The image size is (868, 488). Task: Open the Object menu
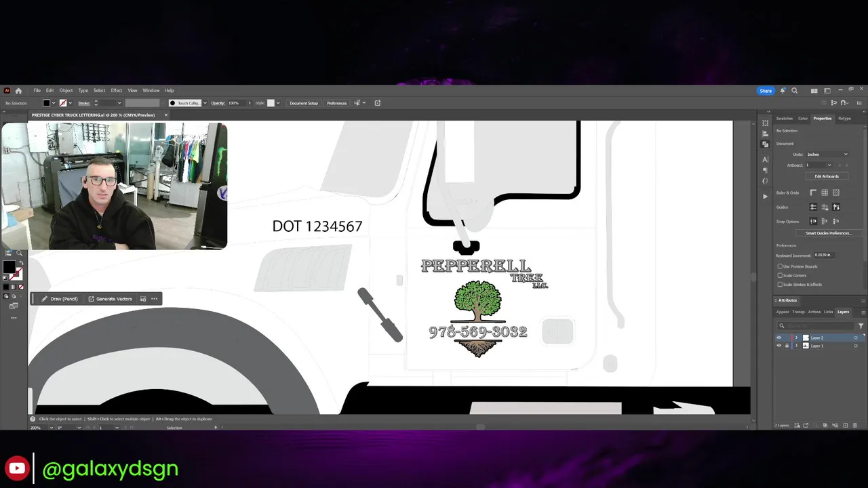click(66, 91)
